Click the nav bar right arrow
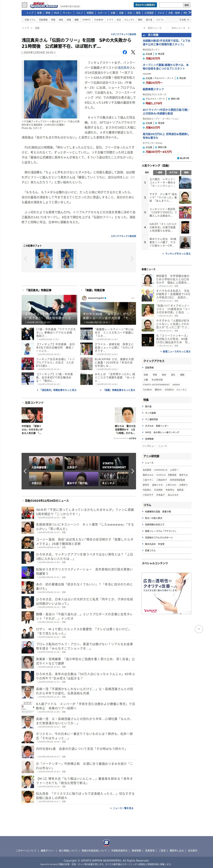The height and width of the screenshot is (868, 213). coord(189,12)
